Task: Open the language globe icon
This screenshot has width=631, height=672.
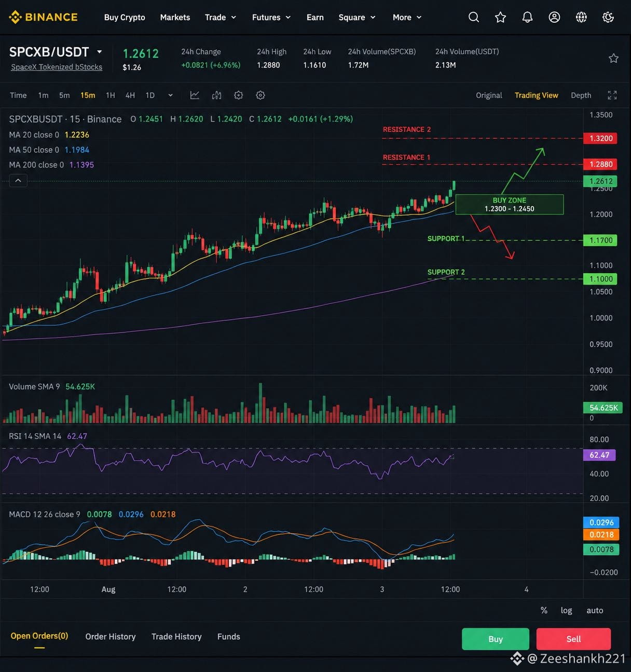Action: point(581,17)
